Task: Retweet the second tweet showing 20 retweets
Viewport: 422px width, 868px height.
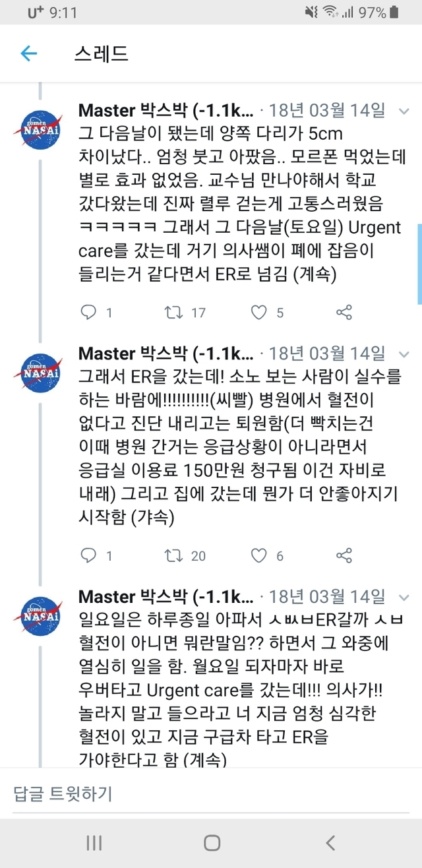Action: tap(174, 555)
